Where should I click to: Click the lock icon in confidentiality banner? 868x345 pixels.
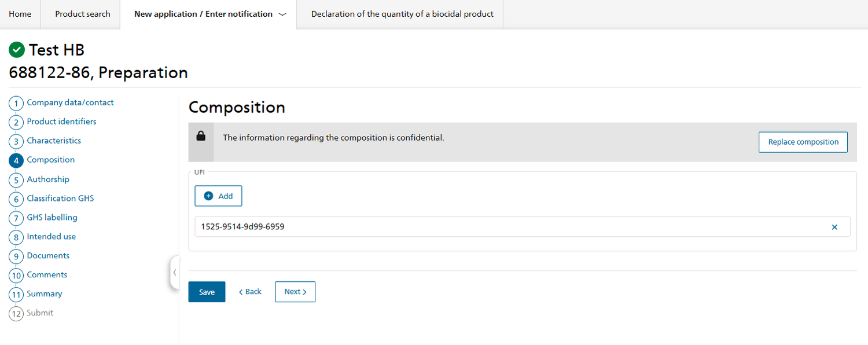pos(201,137)
